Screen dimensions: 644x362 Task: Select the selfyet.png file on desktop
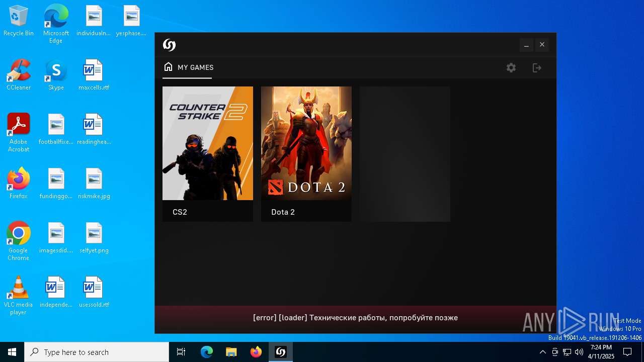[94, 238]
